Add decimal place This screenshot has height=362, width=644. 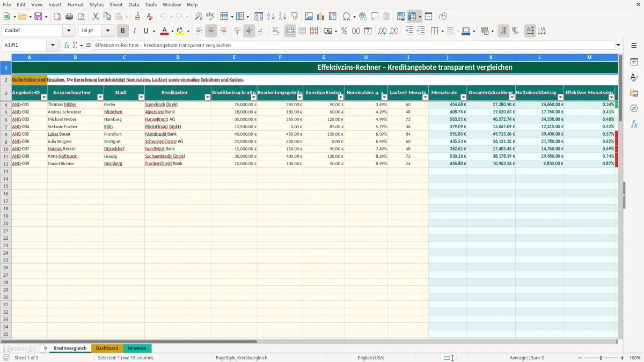[382, 31]
